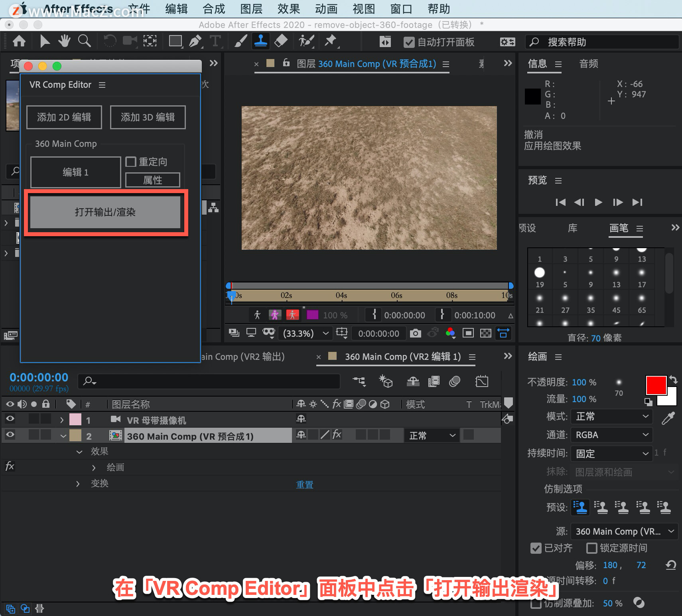Switch to the 库 panel tab
The height and width of the screenshot is (616, 682).
click(x=573, y=228)
